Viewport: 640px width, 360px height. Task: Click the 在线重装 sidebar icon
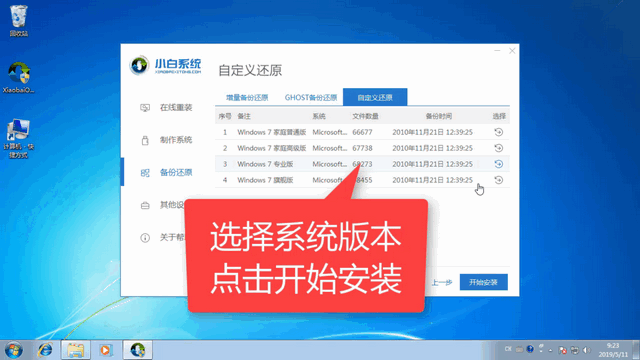[x=145, y=108]
